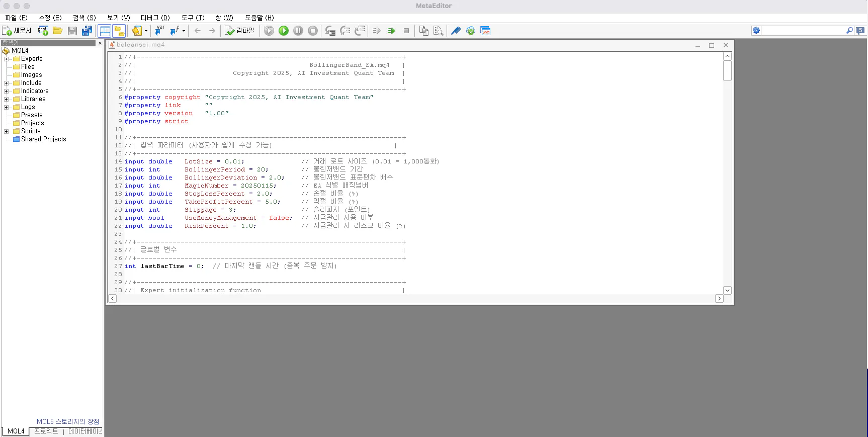
Task: Navigate forward with the right arrow
Action: tap(212, 31)
